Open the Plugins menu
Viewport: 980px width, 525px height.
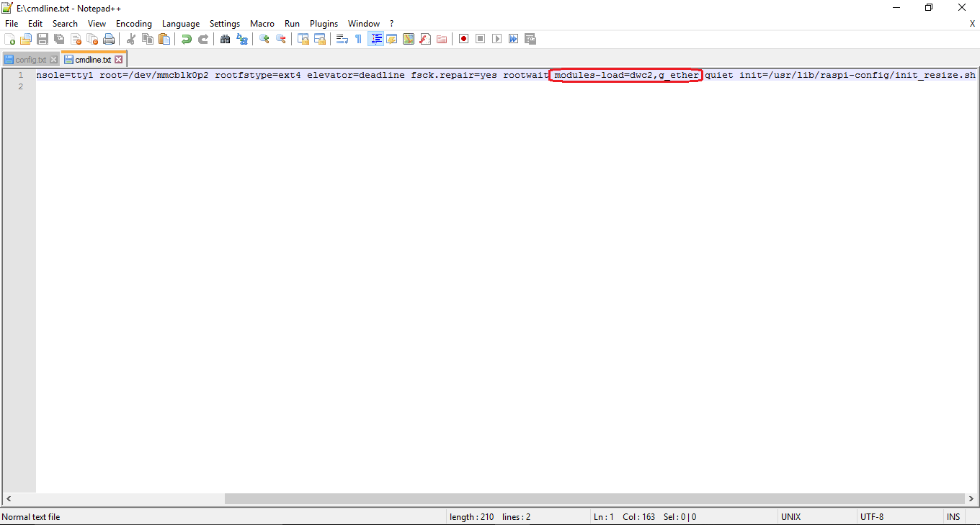pos(324,24)
